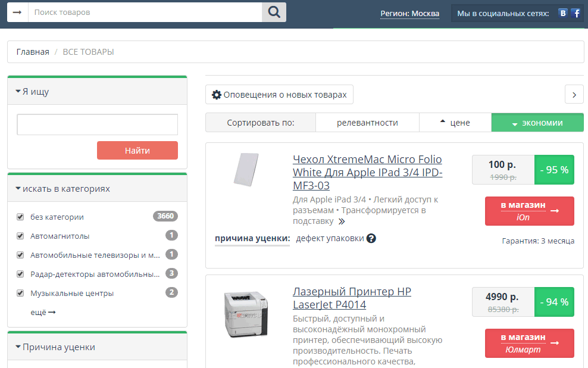The width and height of the screenshot is (588, 368).
Task: Go to Юлмарт store for the printer
Action: (x=530, y=343)
